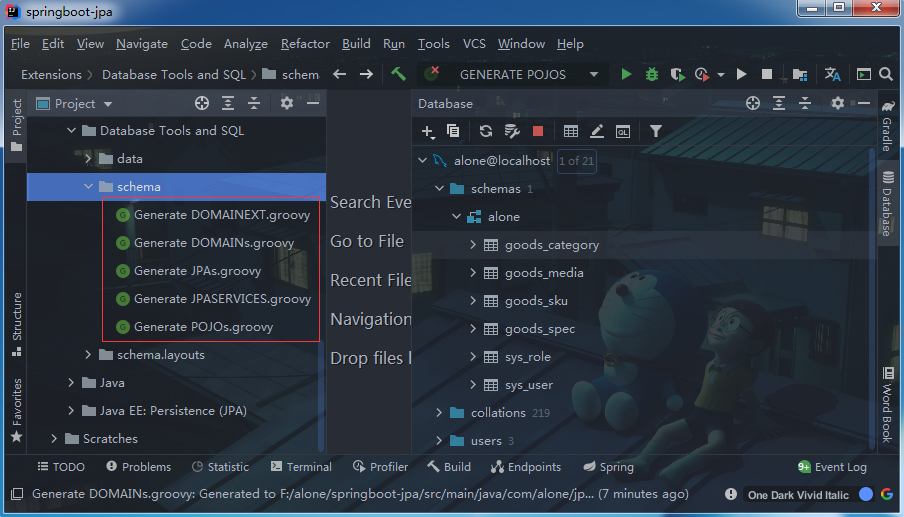Navigate back with left arrow
This screenshot has width=904, height=517.
click(340, 74)
